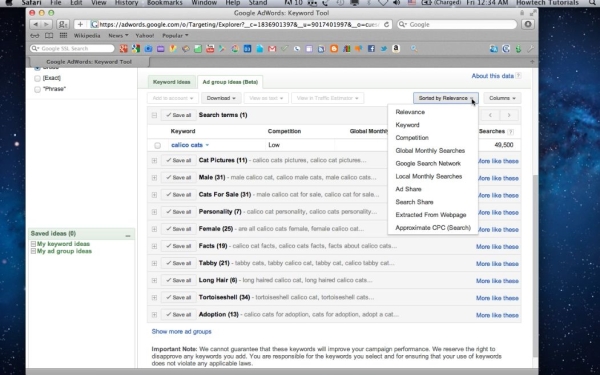Screen dimensions: 600x375
Task: Open Top Sites grid icon
Action: pos(64,36)
